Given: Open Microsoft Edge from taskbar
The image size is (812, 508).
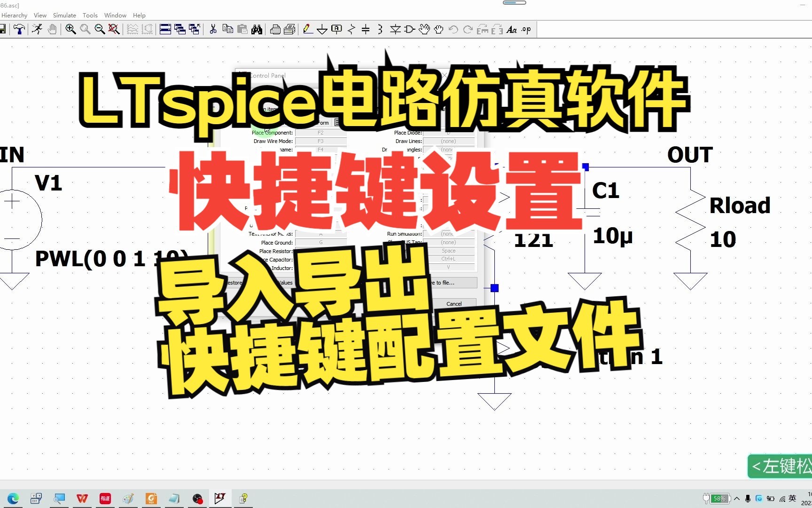Looking at the screenshot, I should pyautogui.click(x=13, y=499).
